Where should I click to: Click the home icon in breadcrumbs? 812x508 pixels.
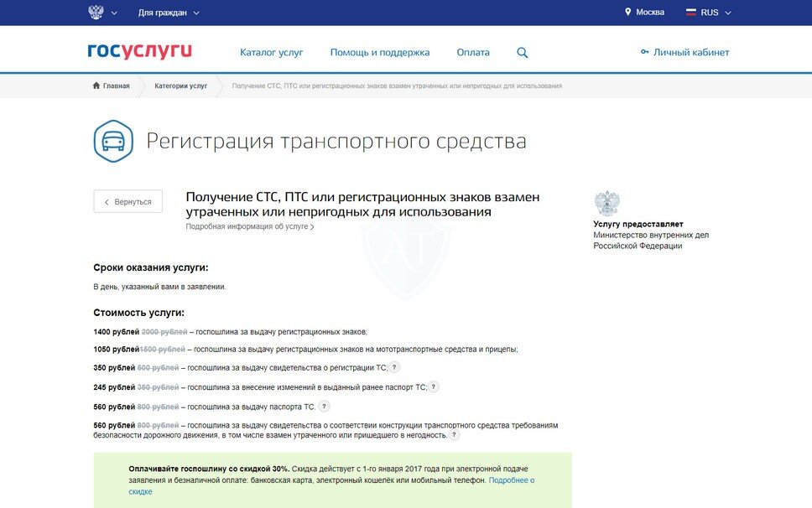[x=96, y=86]
